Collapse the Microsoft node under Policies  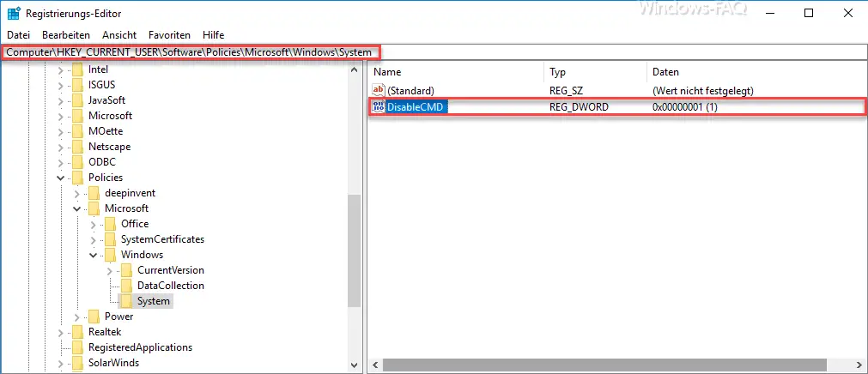point(77,208)
